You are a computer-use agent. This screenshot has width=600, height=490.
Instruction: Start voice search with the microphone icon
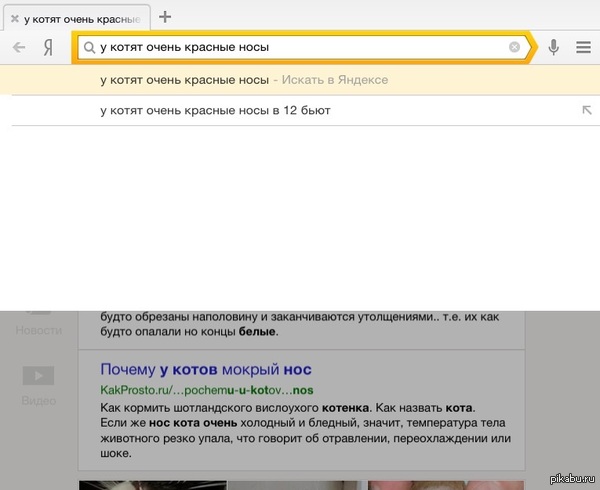(554, 47)
